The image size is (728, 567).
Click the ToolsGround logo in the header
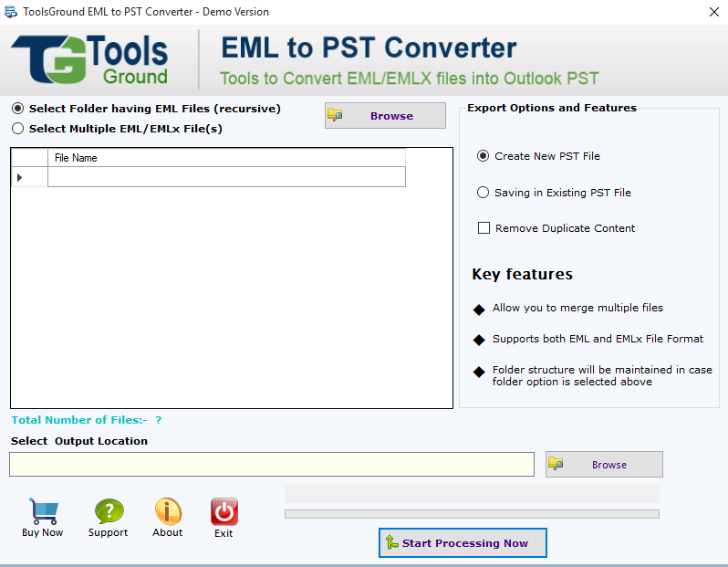pos(90,59)
